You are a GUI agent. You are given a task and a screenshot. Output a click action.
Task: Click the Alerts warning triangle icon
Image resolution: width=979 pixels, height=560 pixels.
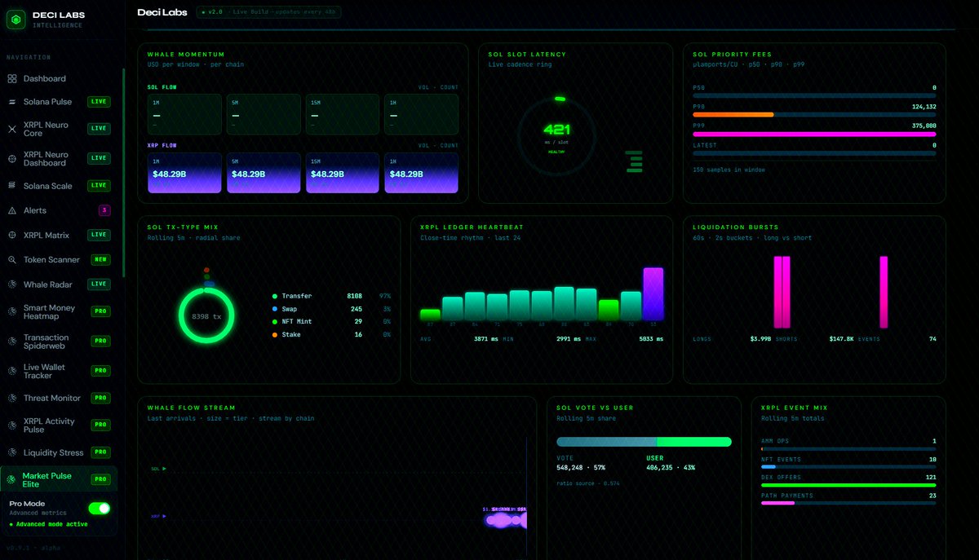12,210
